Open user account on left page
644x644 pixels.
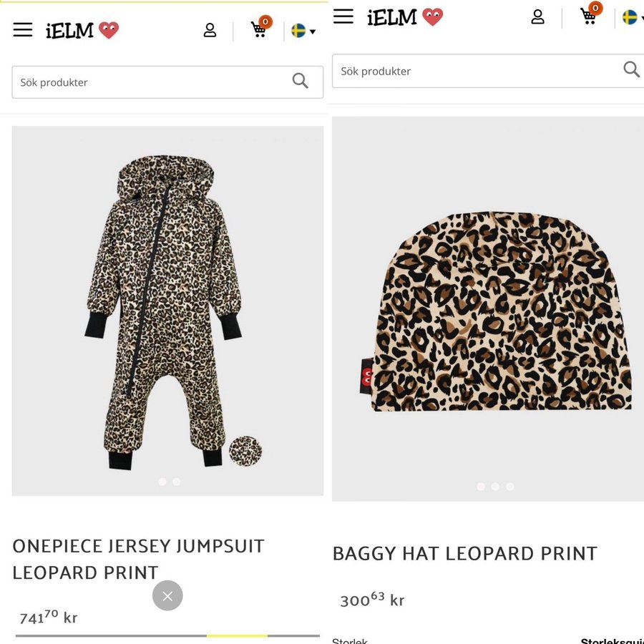pos(210,30)
